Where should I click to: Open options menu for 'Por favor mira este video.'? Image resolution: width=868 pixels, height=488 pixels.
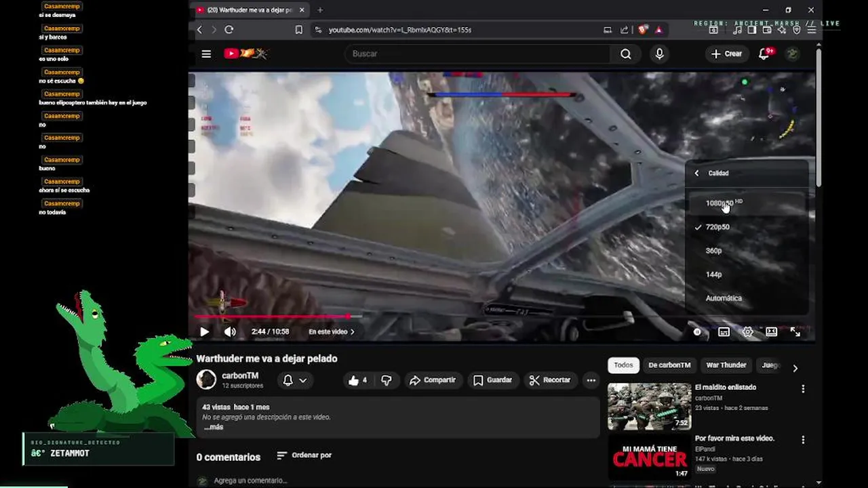coord(803,440)
